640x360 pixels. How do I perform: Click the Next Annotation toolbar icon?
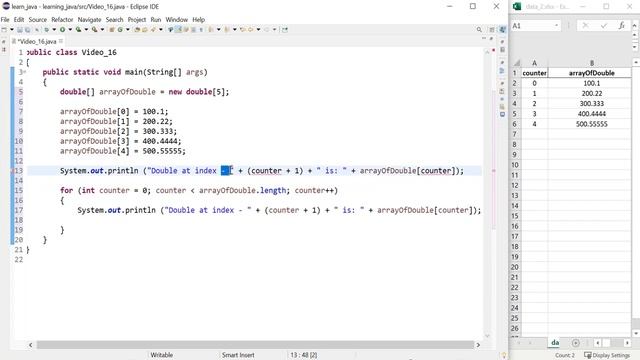coord(211,30)
